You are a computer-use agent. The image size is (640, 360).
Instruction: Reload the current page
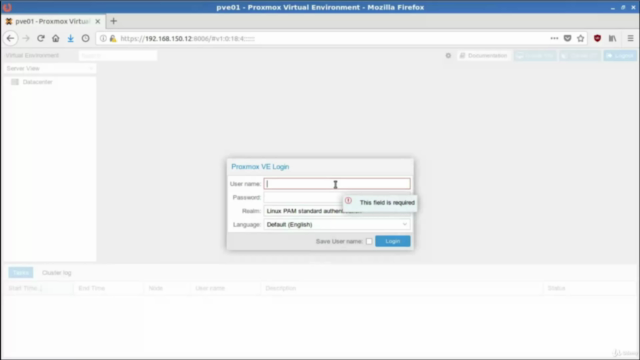click(40, 38)
